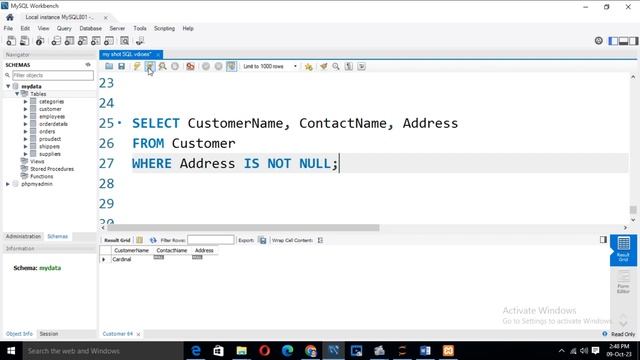Open SQL script file from main toolbar
The height and width of the screenshot is (360, 640).
click(x=24, y=41)
